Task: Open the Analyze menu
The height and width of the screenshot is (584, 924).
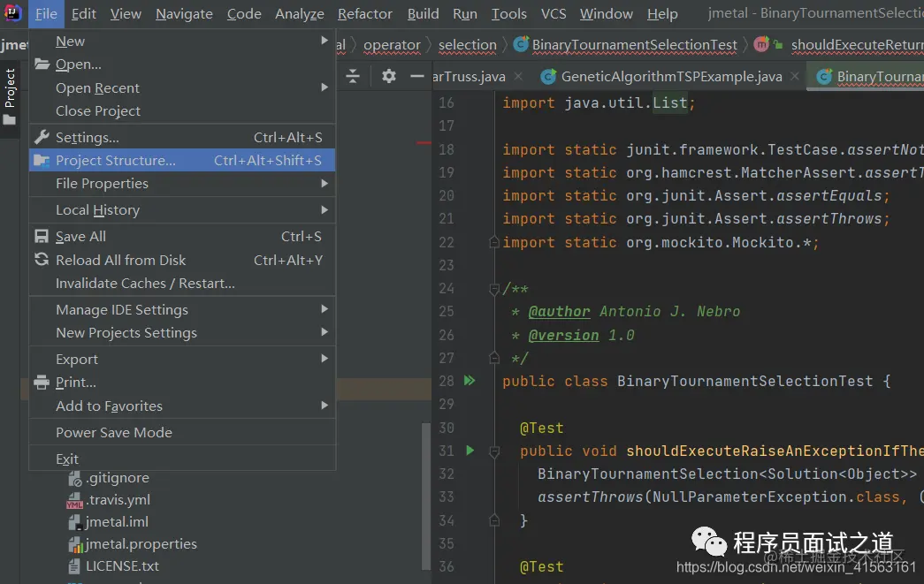Action: coord(300,13)
